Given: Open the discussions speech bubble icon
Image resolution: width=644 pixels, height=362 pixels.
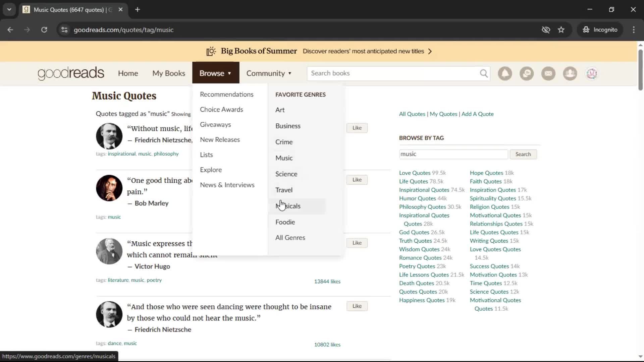Looking at the screenshot, I should [527, 73].
